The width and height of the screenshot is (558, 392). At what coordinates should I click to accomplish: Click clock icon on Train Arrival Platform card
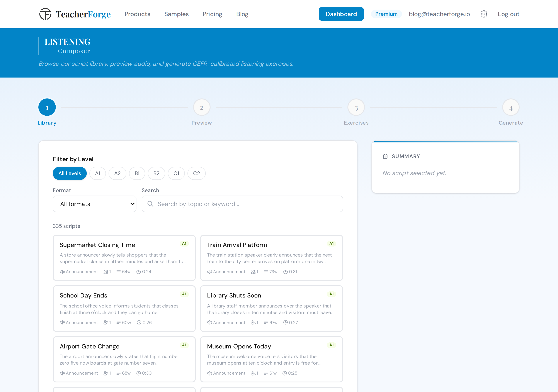coord(286,272)
